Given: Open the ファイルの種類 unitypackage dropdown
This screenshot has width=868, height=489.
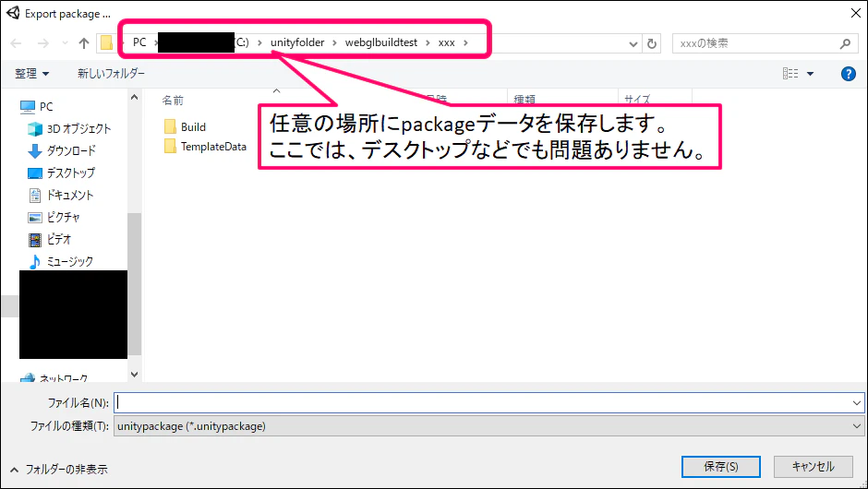Looking at the screenshot, I should point(488,426).
